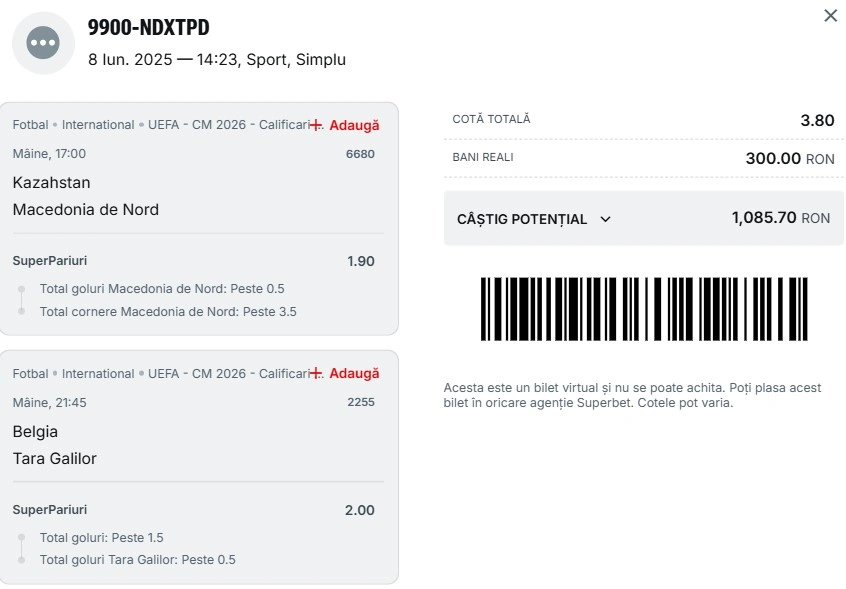Click the Bani reali 300.00 RON amount
This screenshot has height=589, width=846.
pos(790,159)
